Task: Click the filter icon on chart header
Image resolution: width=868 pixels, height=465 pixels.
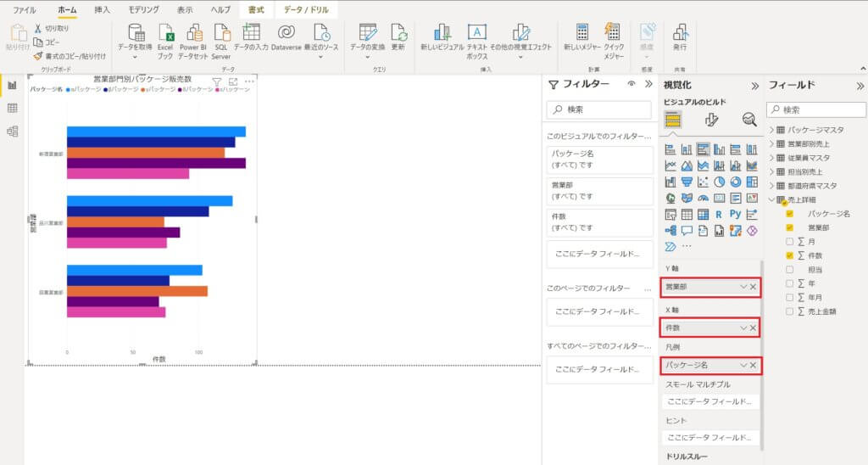Action: [x=216, y=82]
